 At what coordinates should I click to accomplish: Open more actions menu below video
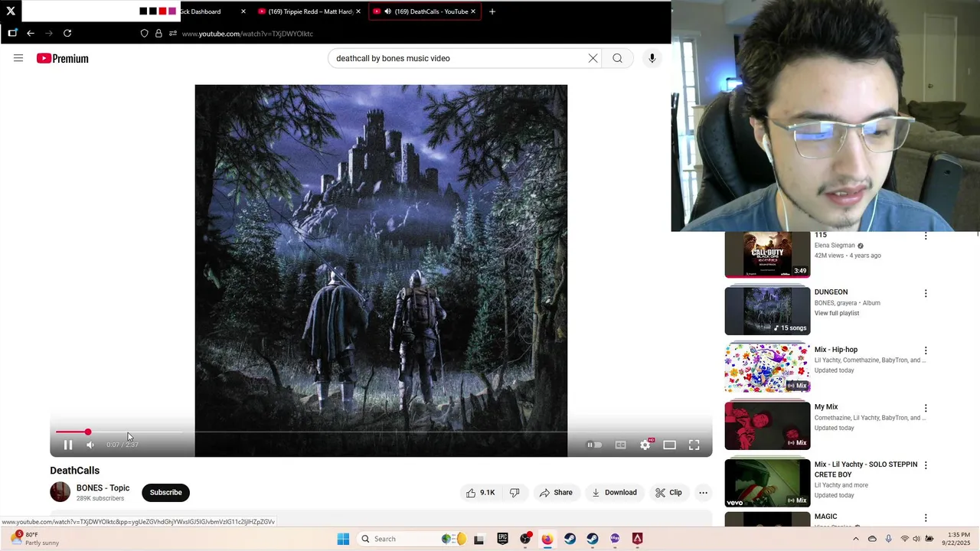pyautogui.click(x=703, y=493)
